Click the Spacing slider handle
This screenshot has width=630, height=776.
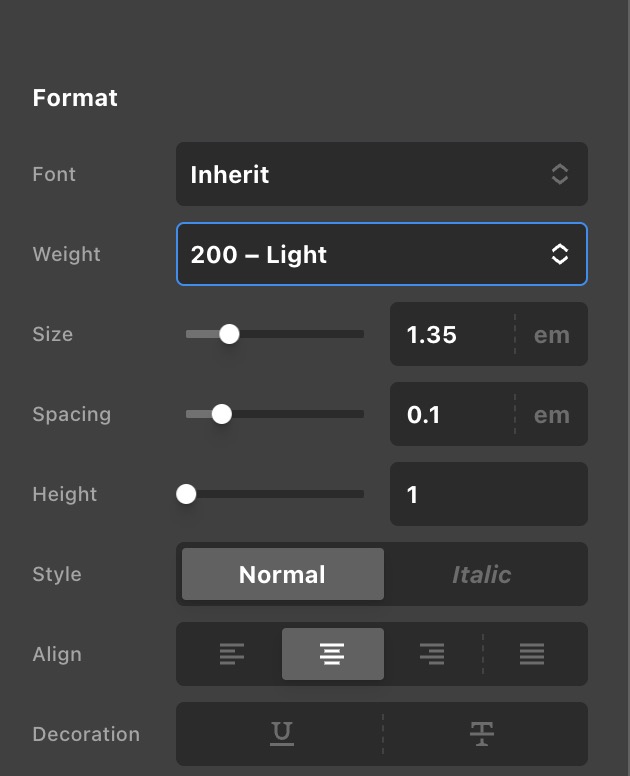pos(222,414)
